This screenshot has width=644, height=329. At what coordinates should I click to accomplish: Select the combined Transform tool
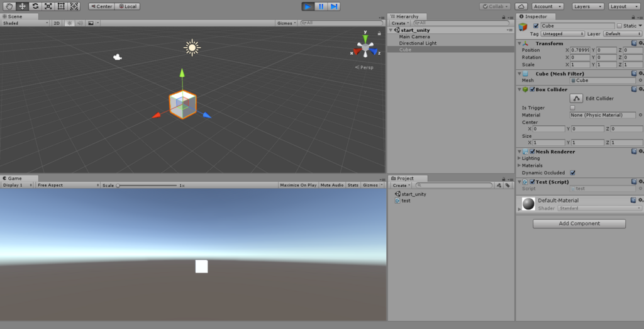[74, 6]
